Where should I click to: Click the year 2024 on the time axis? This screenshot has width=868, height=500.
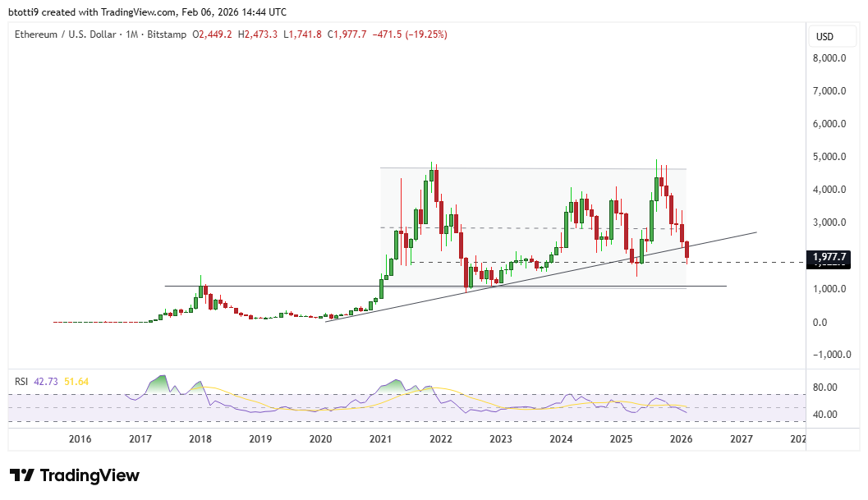561,439
